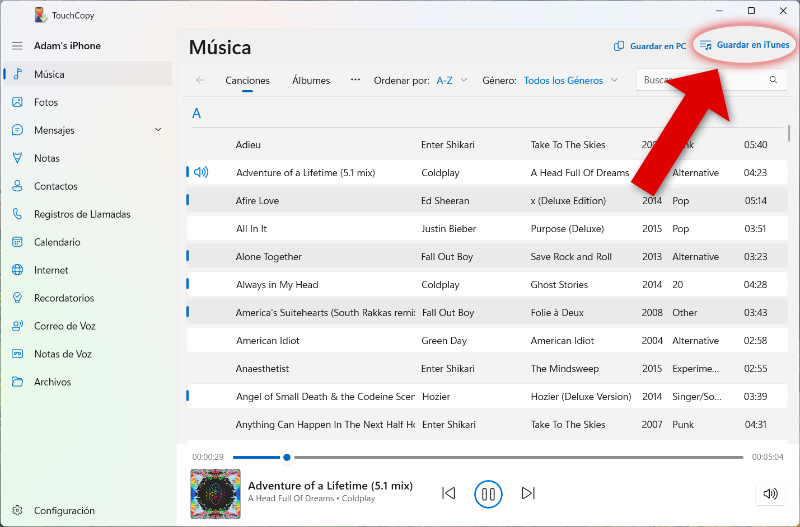800x527 pixels.
Task: Switch to the Álbumes tab
Action: coord(311,80)
